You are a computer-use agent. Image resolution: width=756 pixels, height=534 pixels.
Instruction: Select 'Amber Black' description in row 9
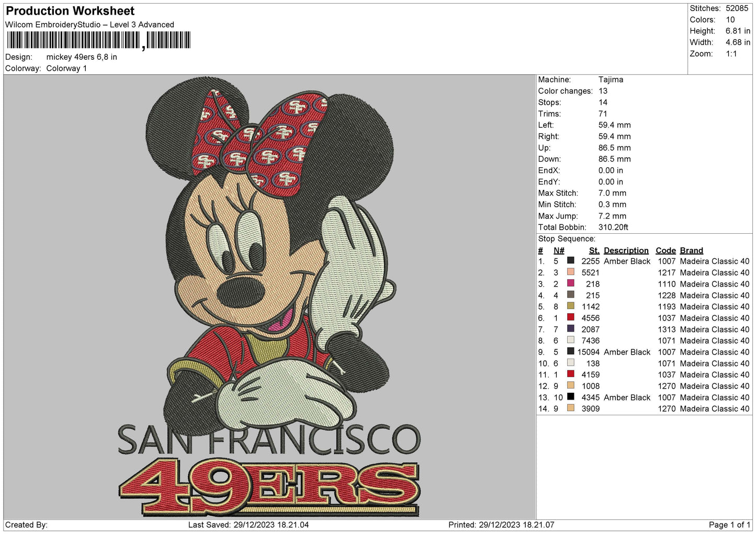(x=627, y=352)
